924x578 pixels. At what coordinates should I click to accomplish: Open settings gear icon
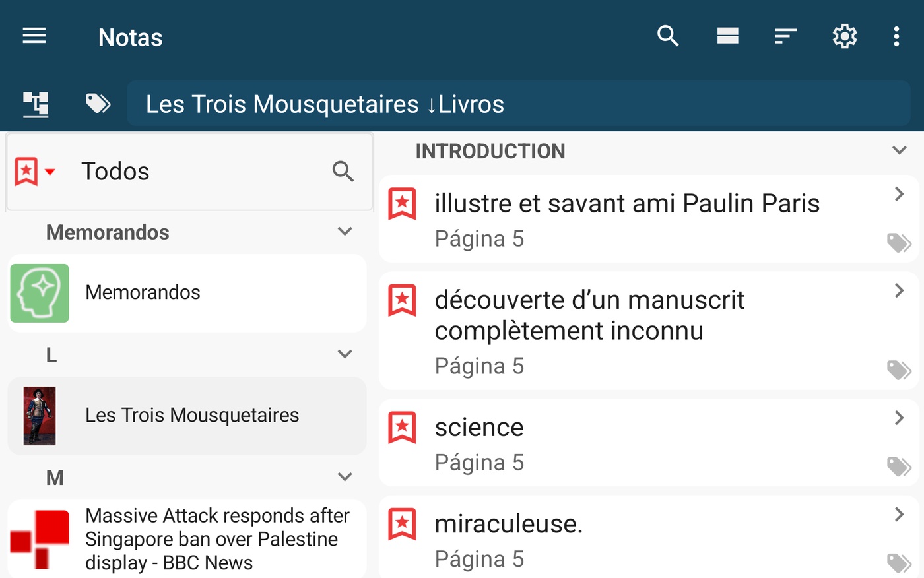click(x=844, y=36)
